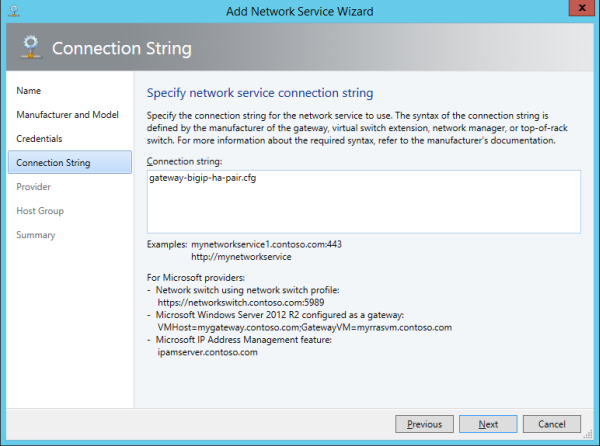Image resolution: width=600 pixels, height=446 pixels.
Task: Jump to the Provider step
Action: [35, 187]
